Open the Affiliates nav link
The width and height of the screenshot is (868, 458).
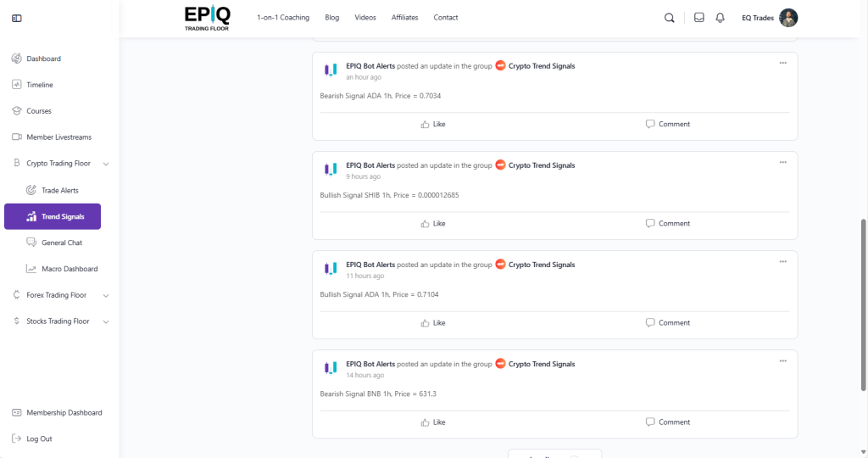pos(404,18)
